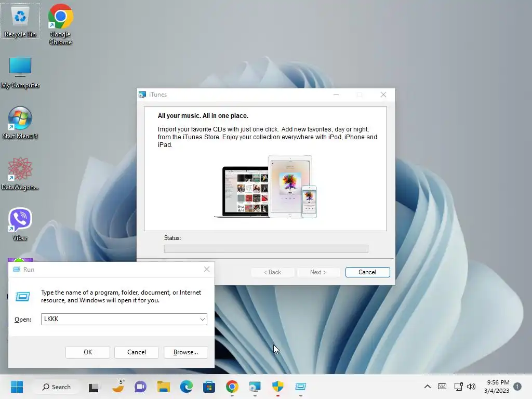Click the disabled Next button in iTunes
The image size is (532, 399).
point(318,272)
